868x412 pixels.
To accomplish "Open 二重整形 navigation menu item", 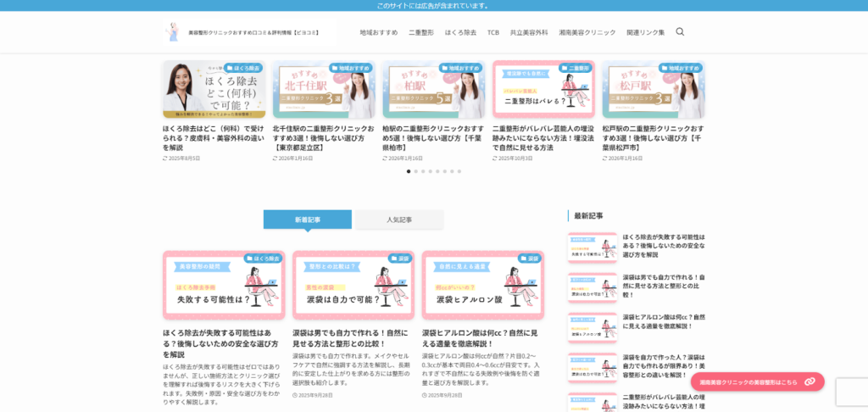I will click(421, 32).
